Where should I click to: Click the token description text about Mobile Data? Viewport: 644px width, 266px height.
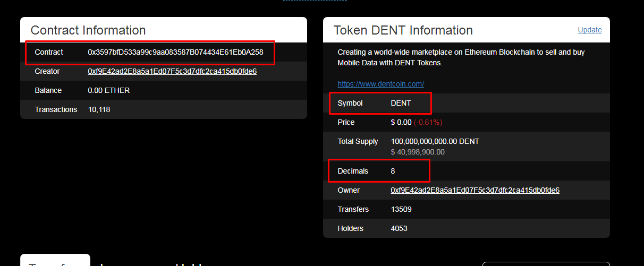point(461,57)
